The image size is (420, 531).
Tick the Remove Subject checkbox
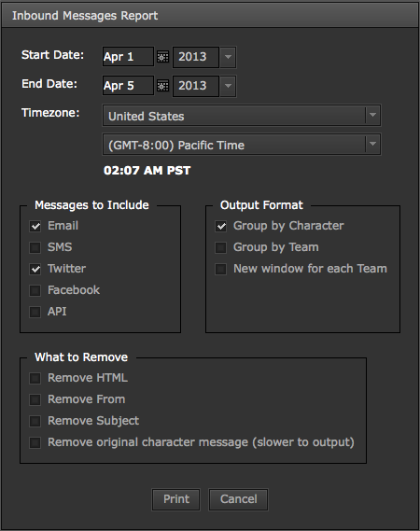tap(35, 421)
